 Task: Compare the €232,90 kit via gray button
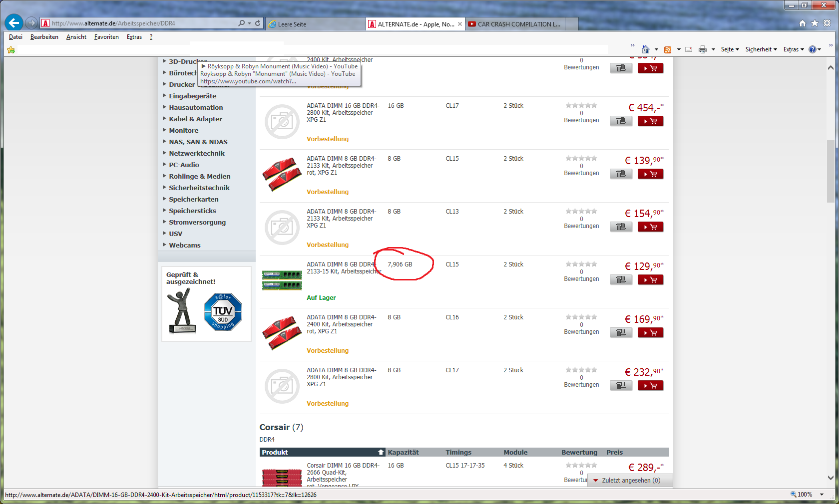tap(621, 386)
